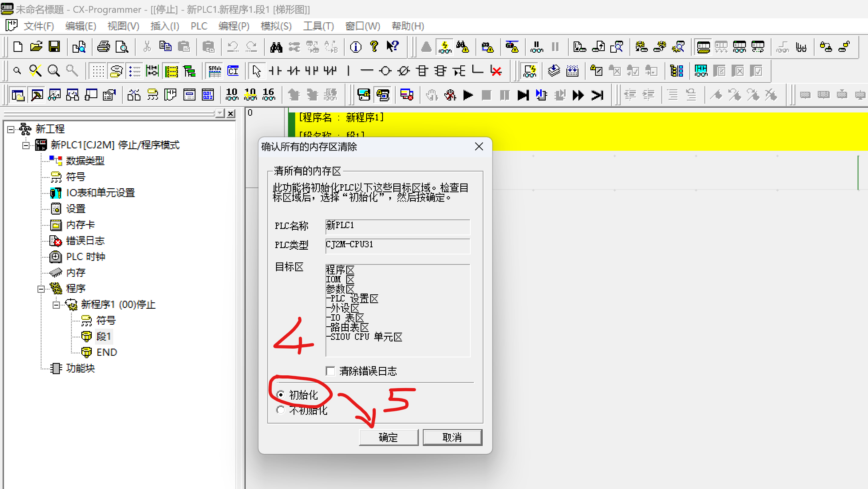Viewport: 868px width, 489px height.
Task: Click the selection arrow pointer tool
Action: (x=256, y=71)
